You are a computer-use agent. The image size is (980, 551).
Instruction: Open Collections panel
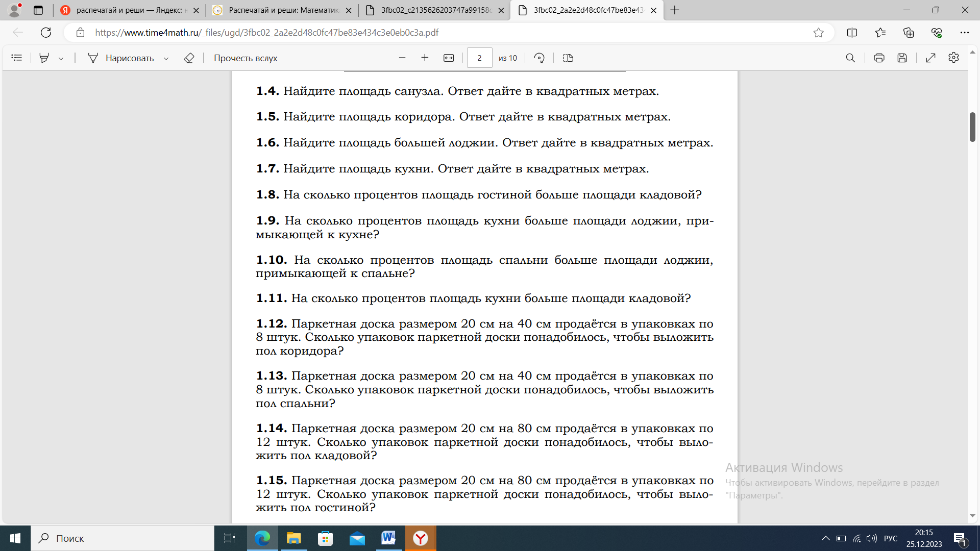(x=909, y=33)
